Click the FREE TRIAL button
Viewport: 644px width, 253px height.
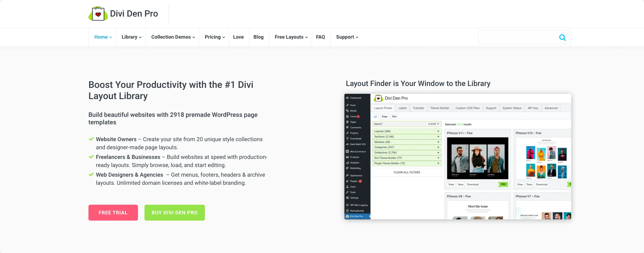pyautogui.click(x=113, y=212)
